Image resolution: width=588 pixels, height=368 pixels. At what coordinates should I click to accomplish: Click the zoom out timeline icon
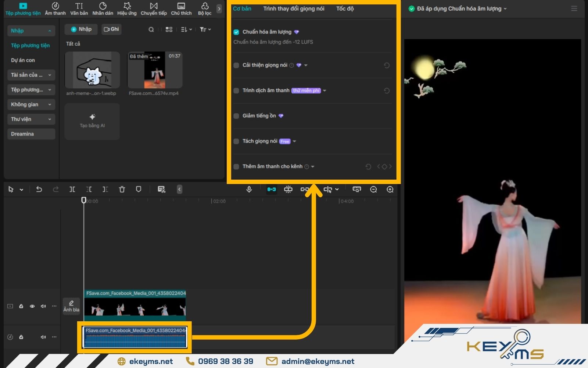click(x=373, y=189)
